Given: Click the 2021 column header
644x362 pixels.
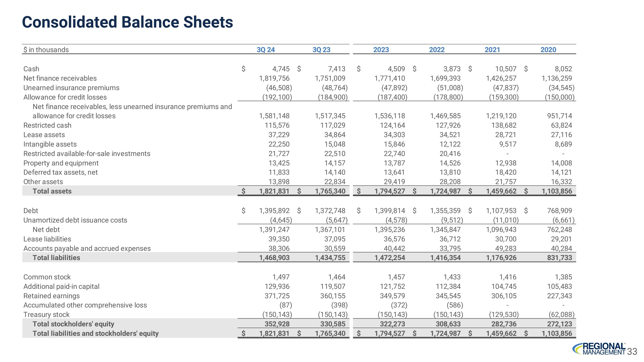Looking at the screenshot, I should [492, 50].
